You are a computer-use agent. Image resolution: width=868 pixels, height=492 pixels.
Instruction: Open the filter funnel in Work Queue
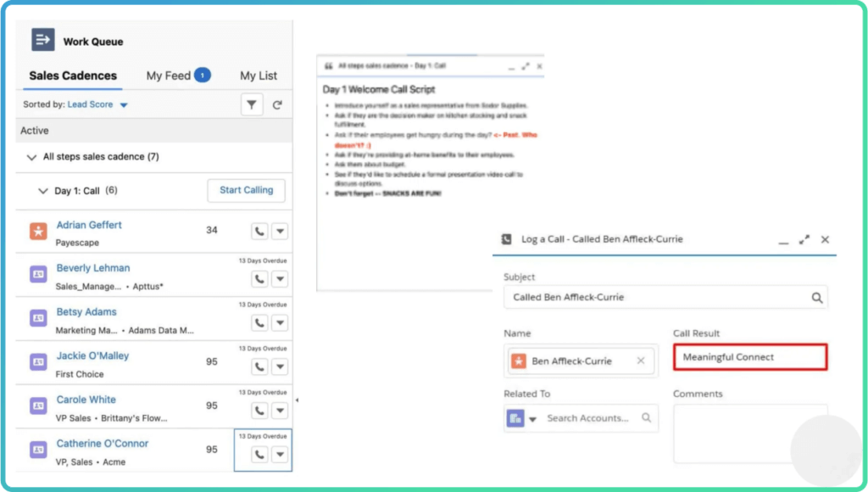[251, 104]
